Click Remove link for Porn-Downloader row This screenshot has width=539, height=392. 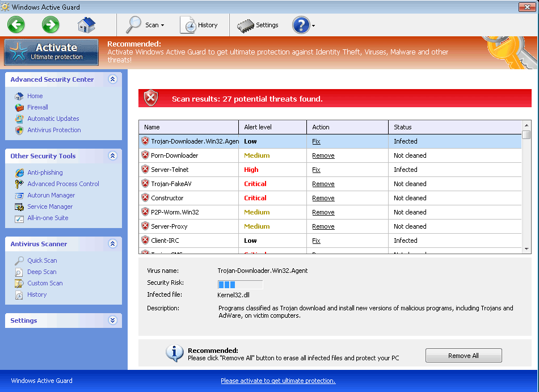click(323, 155)
